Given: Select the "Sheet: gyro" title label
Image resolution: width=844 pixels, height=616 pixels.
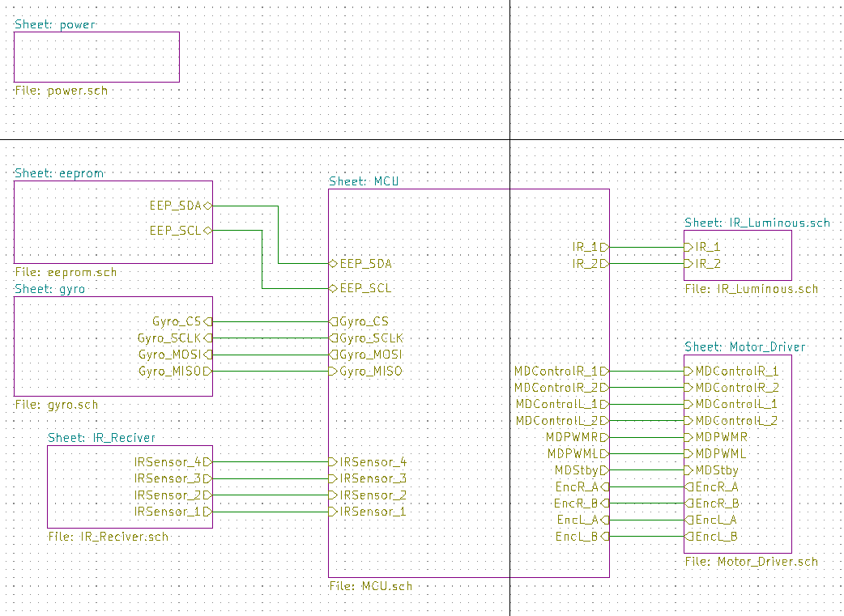Looking at the screenshot, I should click(x=50, y=289).
